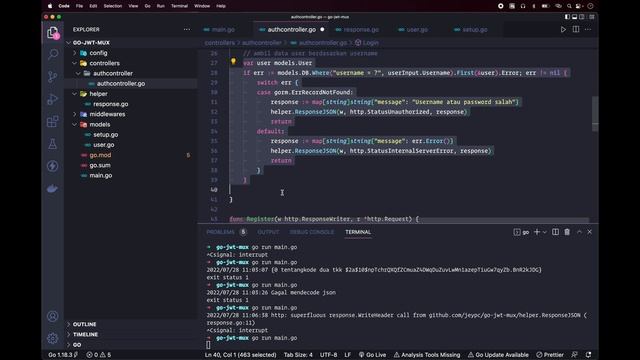Image resolution: width=640 pixels, height=360 pixels.
Task: Open Explorer views and more actions
Action: (187, 29)
